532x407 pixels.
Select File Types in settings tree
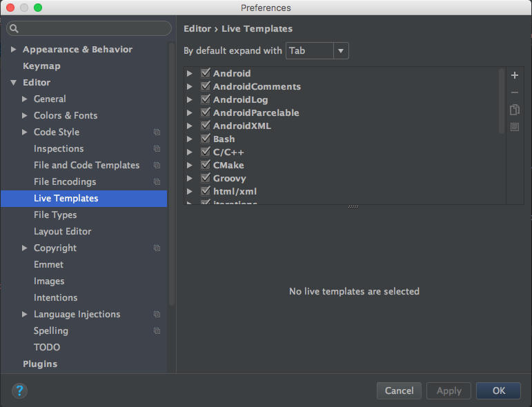[x=55, y=215]
